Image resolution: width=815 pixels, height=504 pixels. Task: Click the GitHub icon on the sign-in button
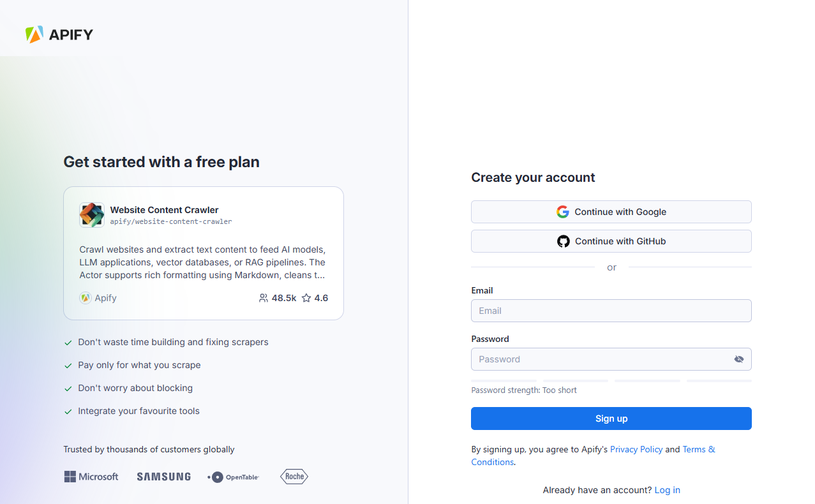click(563, 241)
